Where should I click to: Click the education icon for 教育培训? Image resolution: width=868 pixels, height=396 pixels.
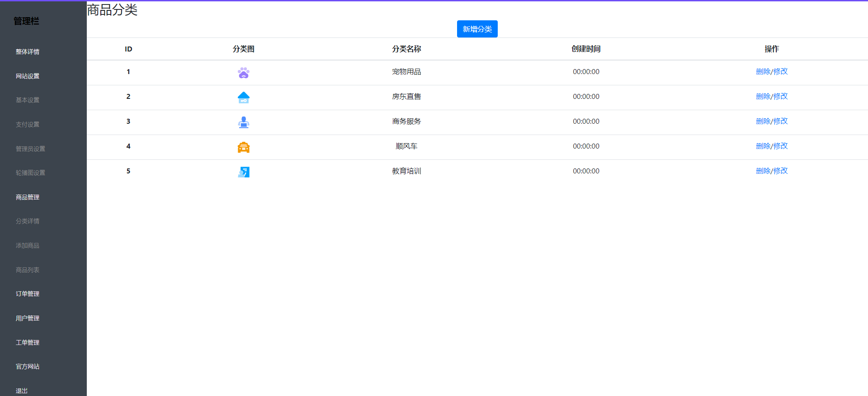coord(243,172)
